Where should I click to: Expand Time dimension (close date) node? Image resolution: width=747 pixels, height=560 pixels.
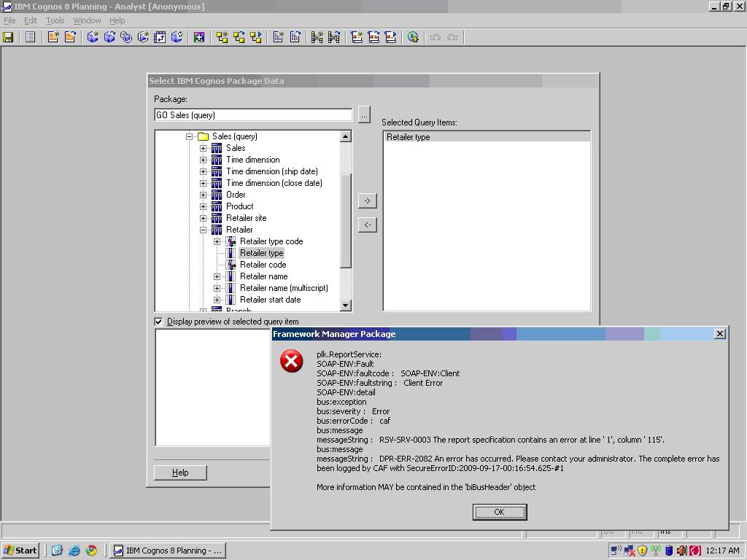pyautogui.click(x=203, y=183)
